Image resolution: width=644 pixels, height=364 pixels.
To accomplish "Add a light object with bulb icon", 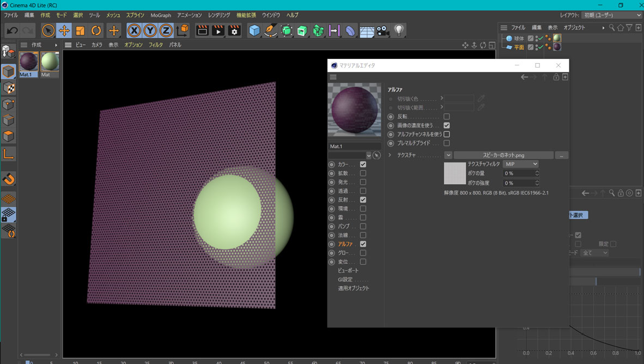I will (x=399, y=31).
